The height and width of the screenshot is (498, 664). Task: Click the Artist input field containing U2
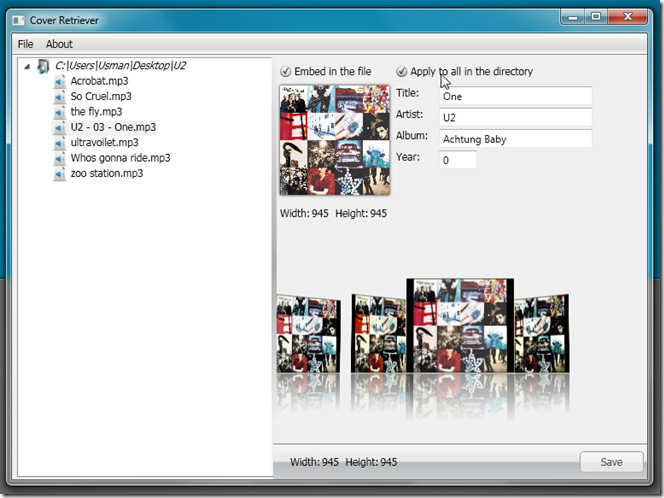pyautogui.click(x=515, y=117)
